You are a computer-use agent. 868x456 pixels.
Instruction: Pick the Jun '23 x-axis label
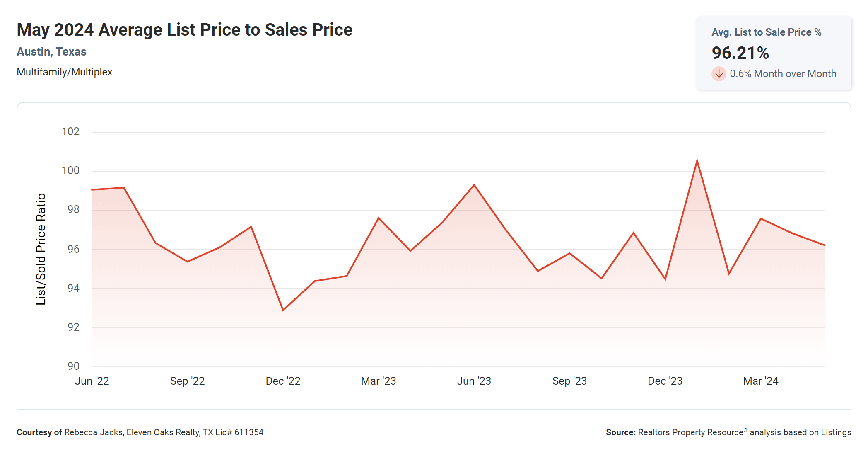[x=474, y=381]
